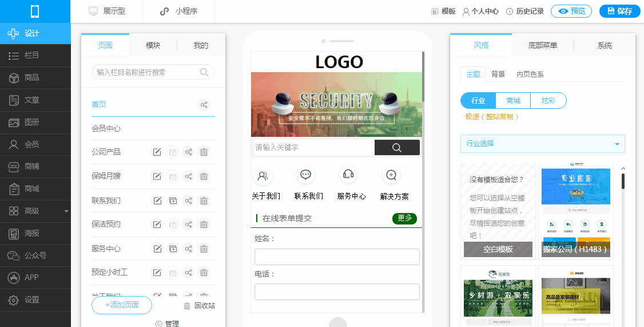Click the 联系我们 chat icon in preview
The image size is (644, 327).
pyautogui.click(x=305, y=175)
